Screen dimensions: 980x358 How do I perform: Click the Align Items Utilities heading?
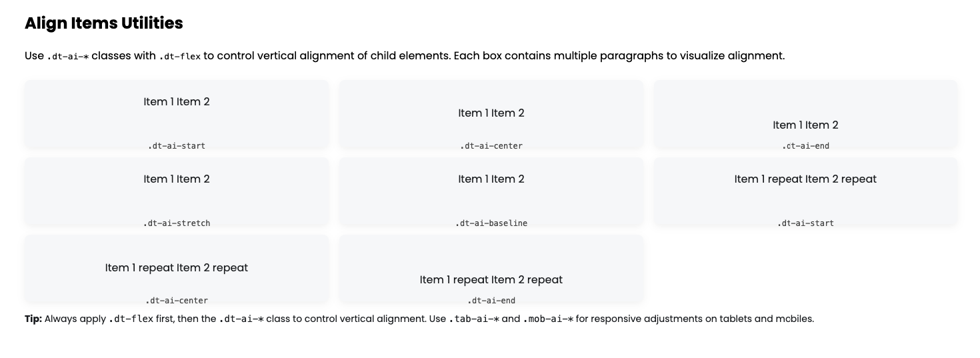pos(103,23)
